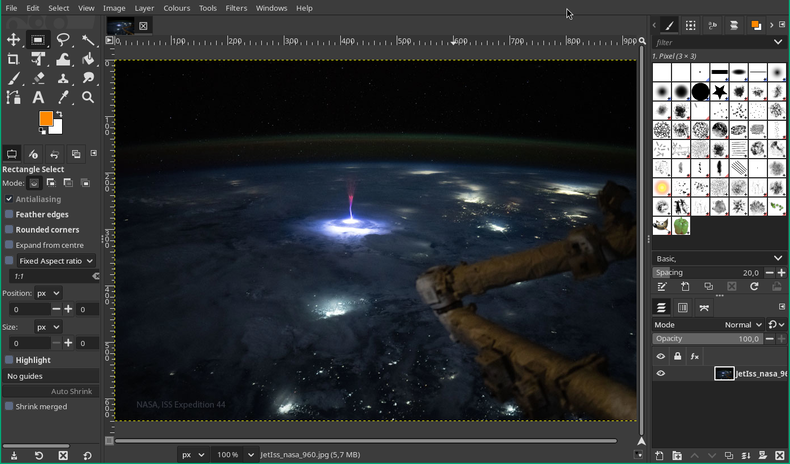Screen dimensions: 790x464
Task: Select the Move tool
Action: (13, 40)
